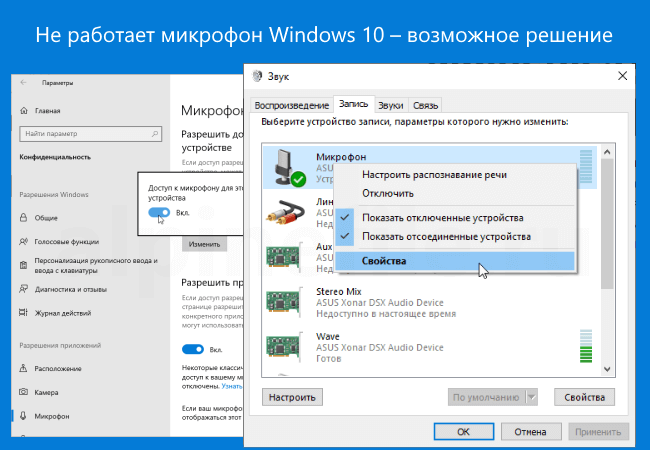Open Расположение settings page
The height and width of the screenshot is (450, 650).
tap(58, 368)
